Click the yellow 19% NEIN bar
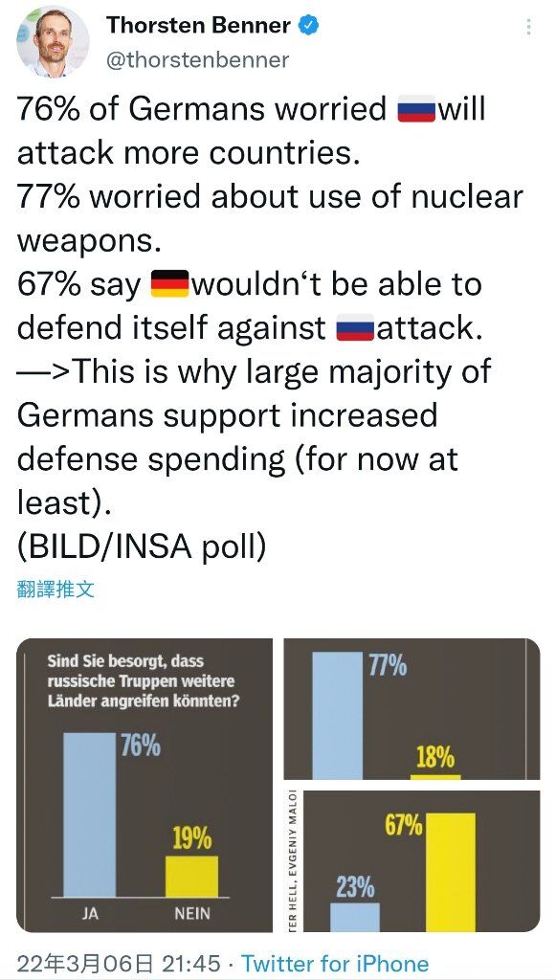Screen dimensions: 556x980 (191, 877)
